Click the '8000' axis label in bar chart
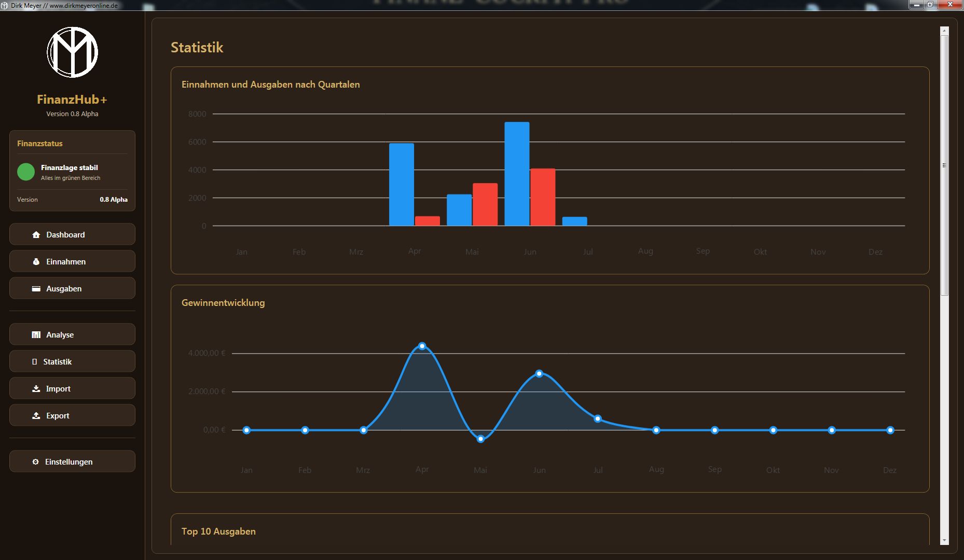Screen dimensions: 964x560 click(197, 114)
